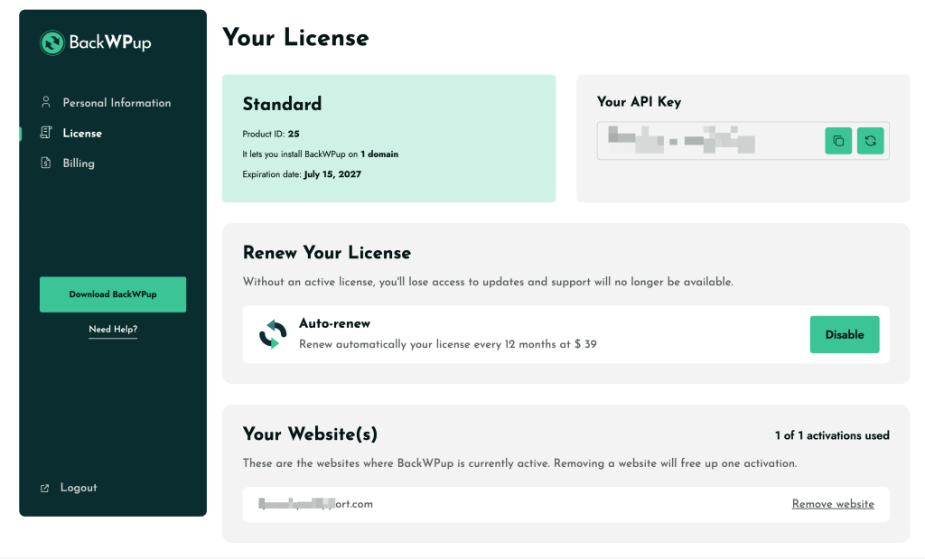925x560 pixels.
Task: Click the '1 of 1 activations used' text
Action: (832, 435)
